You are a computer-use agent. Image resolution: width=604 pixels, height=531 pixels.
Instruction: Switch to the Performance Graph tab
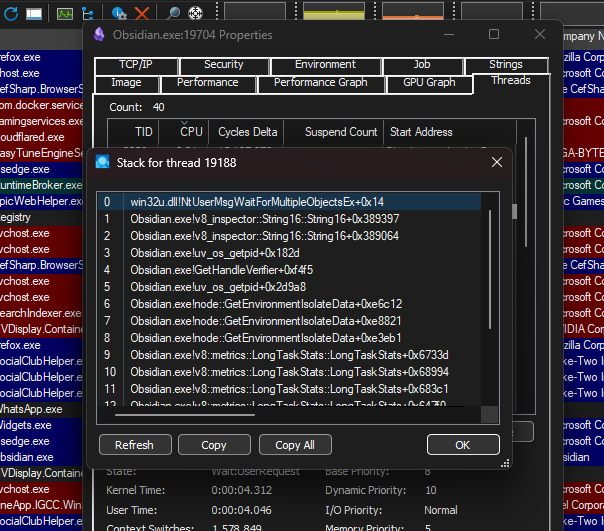tap(320, 83)
